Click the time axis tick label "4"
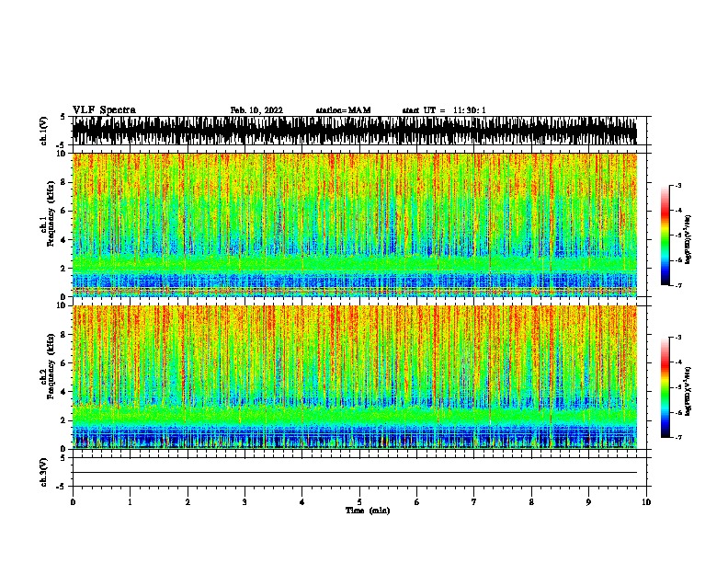This screenshot has width=728, height=563. pyautogui.click(x=301, y=502)
